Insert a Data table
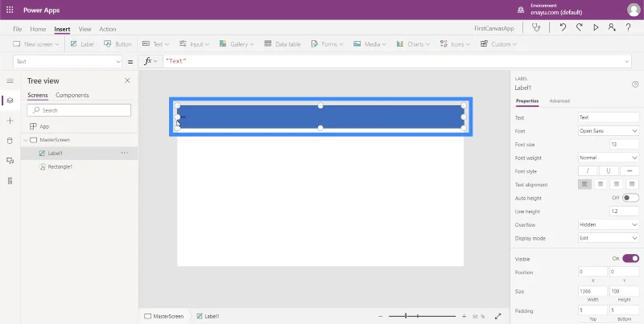The width and height of the screenshot is (644, 324). 283,44
